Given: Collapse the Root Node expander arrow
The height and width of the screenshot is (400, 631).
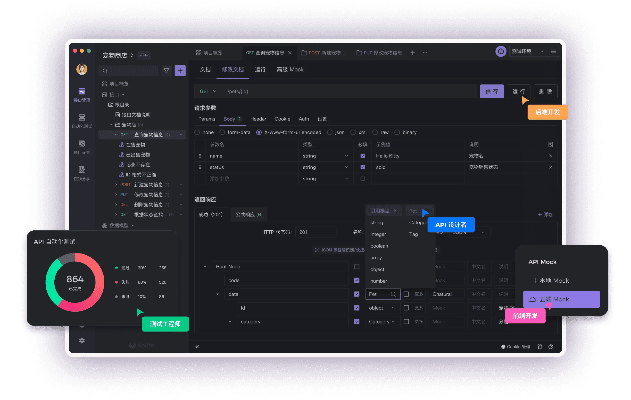Looking at the screenshot, I should (205, 266).
